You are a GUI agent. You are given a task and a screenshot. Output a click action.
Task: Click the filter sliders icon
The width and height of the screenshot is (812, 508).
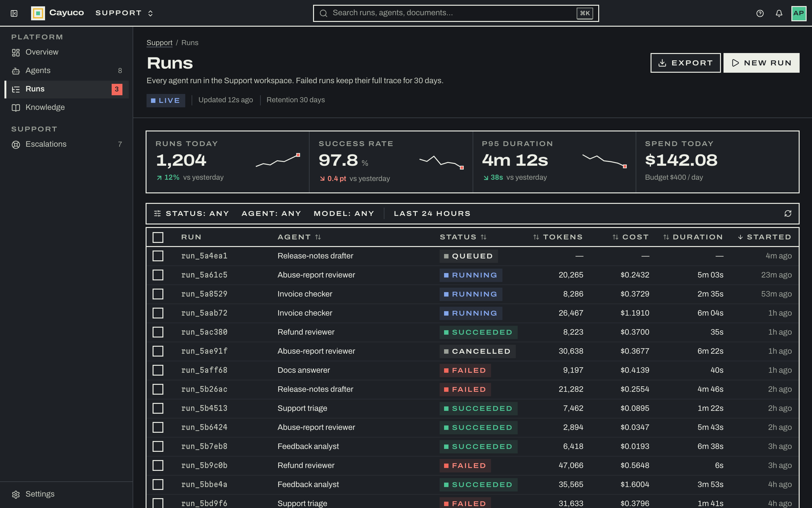(157, 214)
